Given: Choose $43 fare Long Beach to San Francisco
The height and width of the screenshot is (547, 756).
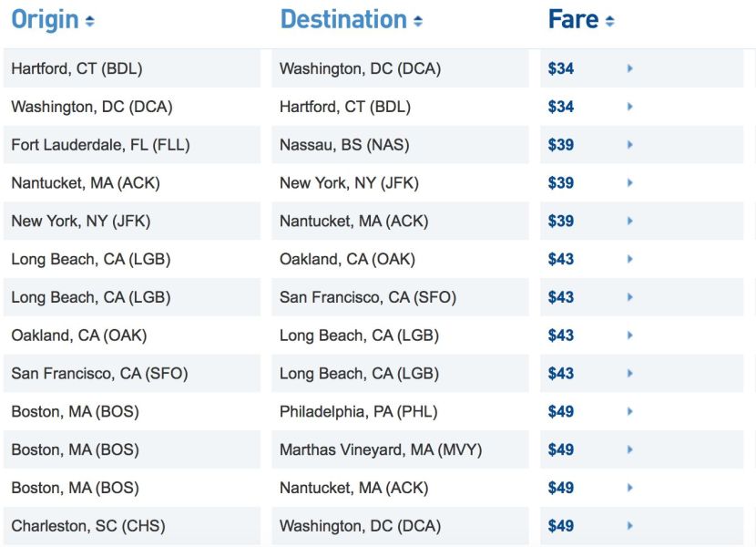Looking at the screenshot, I should point(561,297).
